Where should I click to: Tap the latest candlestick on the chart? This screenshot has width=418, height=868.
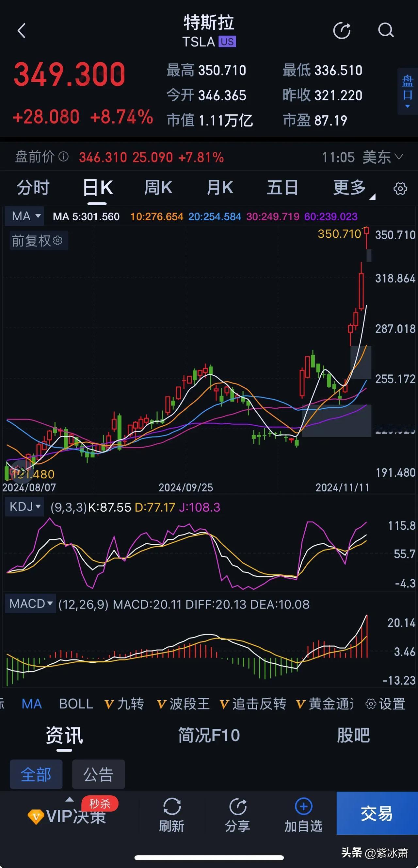(x=366, y=238)
